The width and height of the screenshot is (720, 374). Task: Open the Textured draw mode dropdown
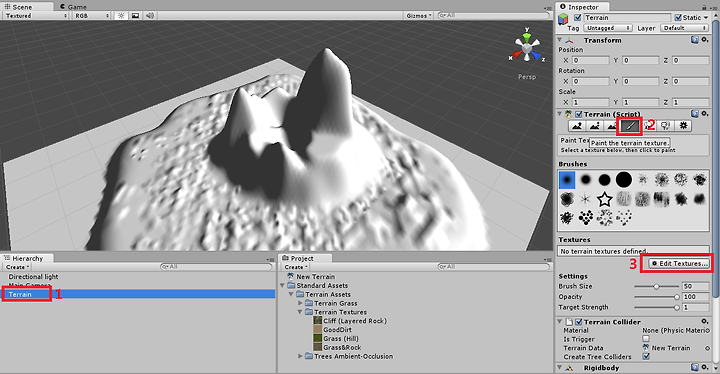tap(36, 16)
